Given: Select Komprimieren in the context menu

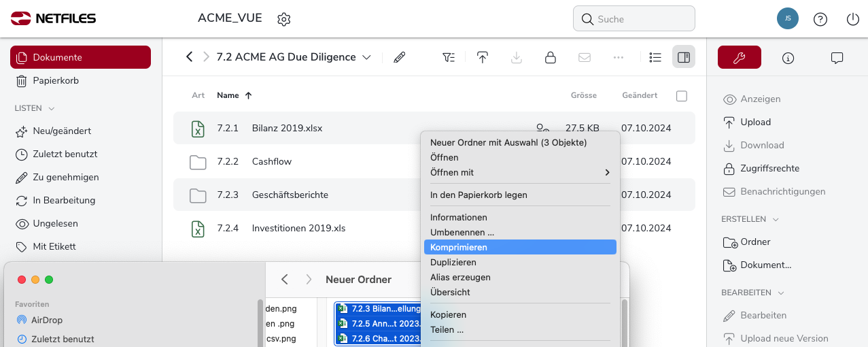Looking at the screenshot, I should click(x=459, y=248).
